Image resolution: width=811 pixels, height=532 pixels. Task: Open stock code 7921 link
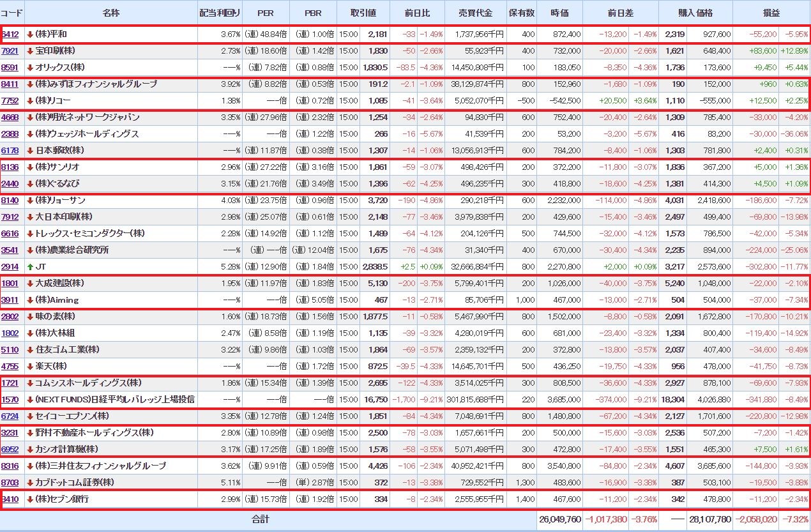coord(10,50)
